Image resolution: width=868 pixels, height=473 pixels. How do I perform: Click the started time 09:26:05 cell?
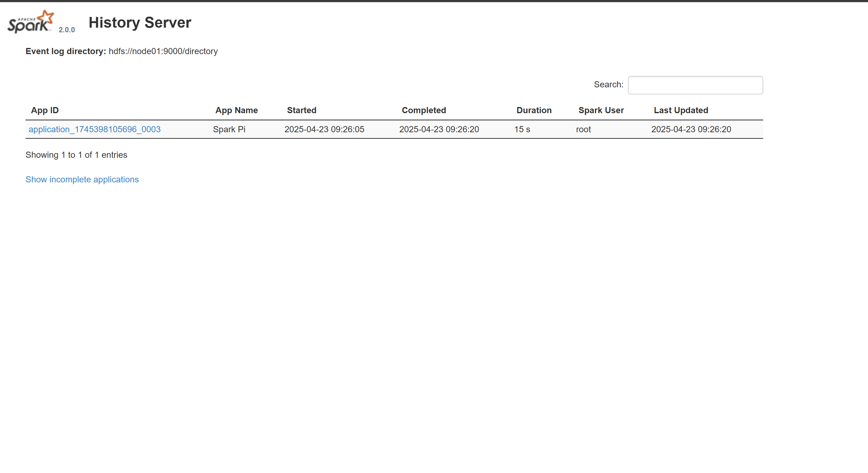pos(324,129)
